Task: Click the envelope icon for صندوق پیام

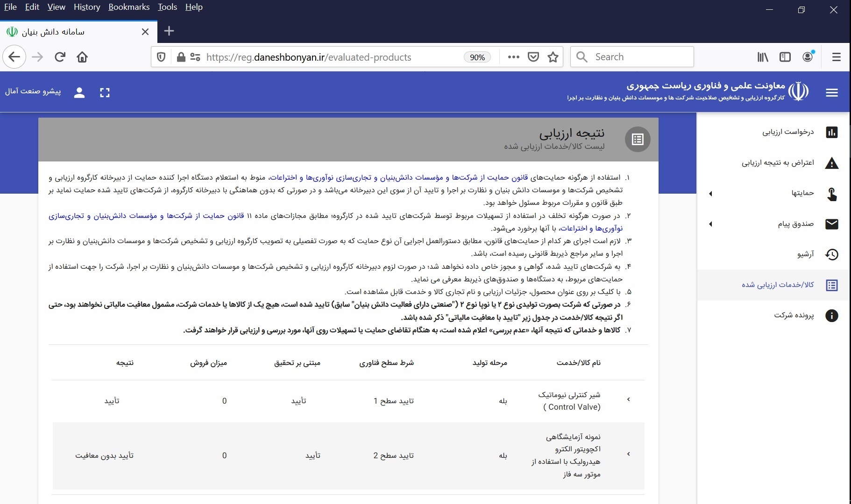Action: coord(832,224)
